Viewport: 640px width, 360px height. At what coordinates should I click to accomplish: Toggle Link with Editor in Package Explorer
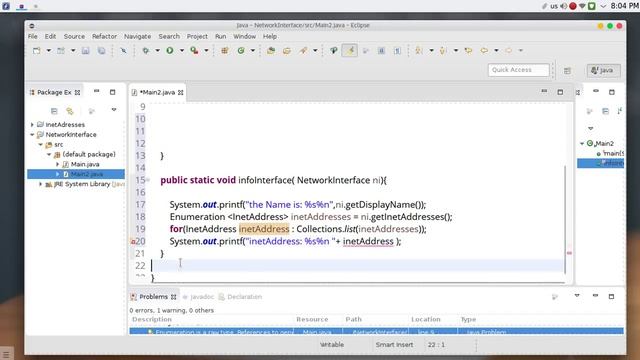coord(70,111)
